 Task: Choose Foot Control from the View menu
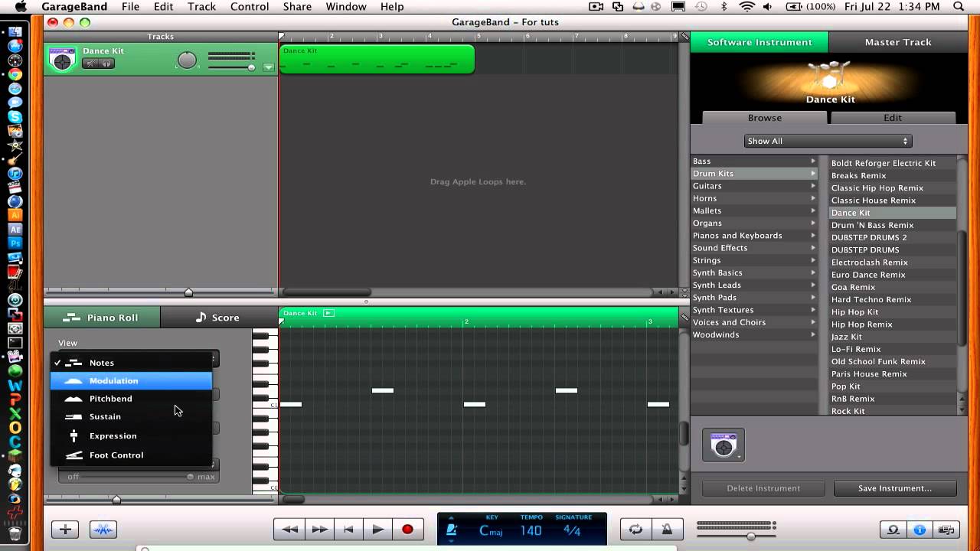[x=131, y=455]
